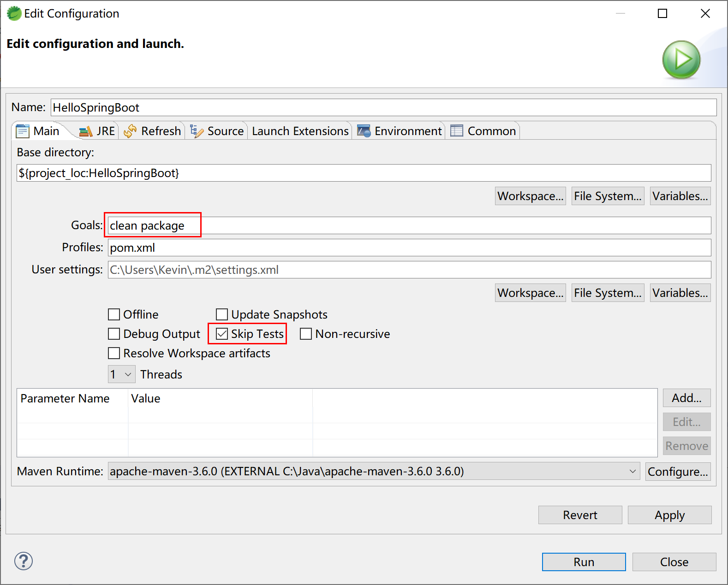Enable the Offline checkbox
The width and height of the screenshot is (728, 585).
pyautogui.click(x=114, y=314)
